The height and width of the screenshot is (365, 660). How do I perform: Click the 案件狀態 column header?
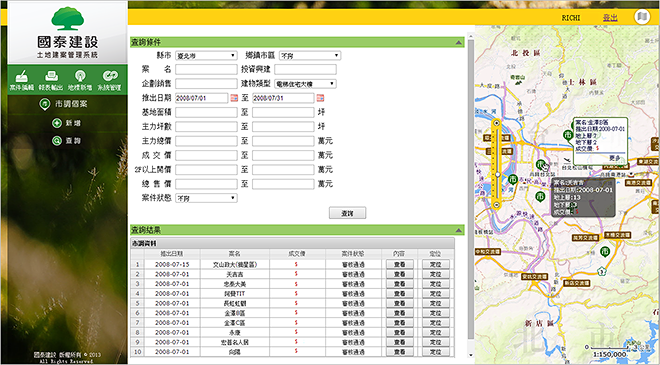(x=353, y=254)
